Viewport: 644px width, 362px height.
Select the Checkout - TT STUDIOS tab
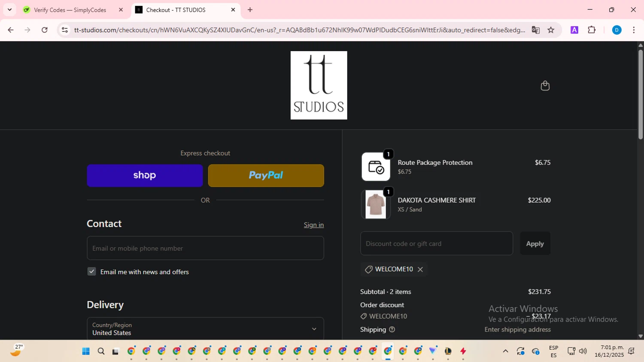[176, 10]
